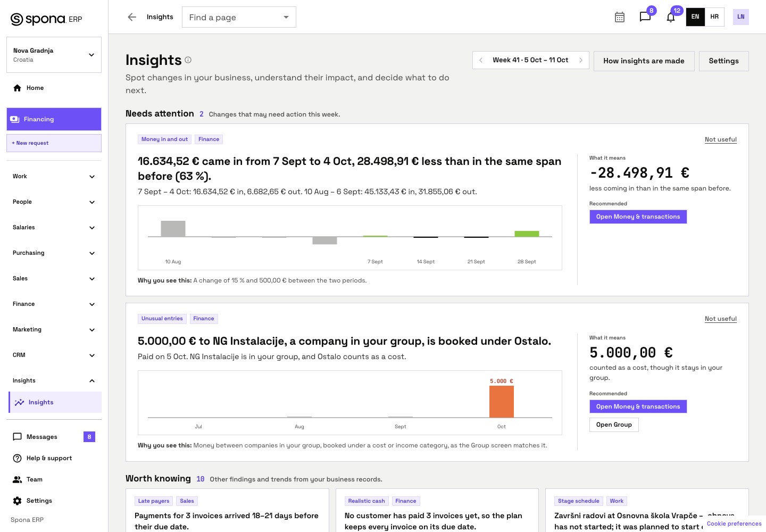The image size is (766, 532).
Task: Expand the People menu section
Action: pos(54,202)
